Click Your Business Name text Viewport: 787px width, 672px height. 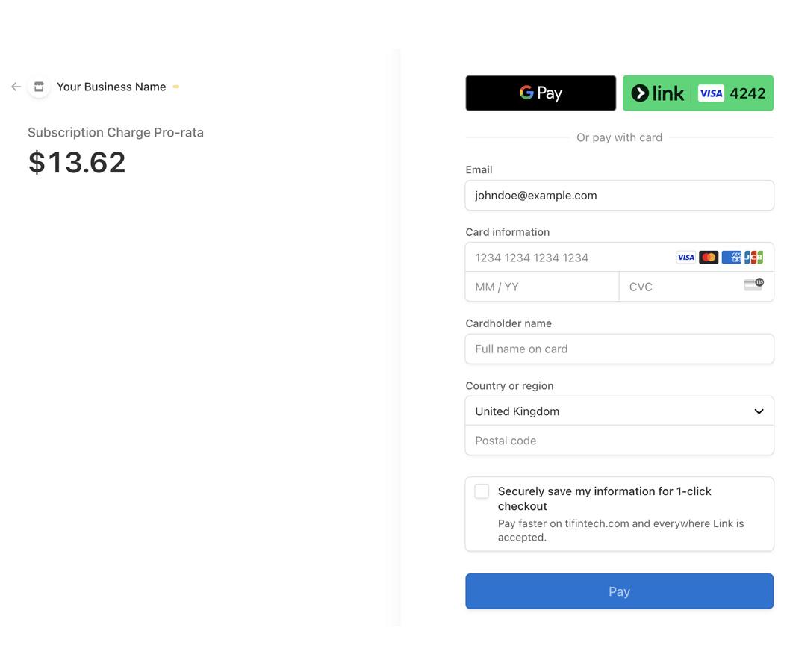coord(111,87)
